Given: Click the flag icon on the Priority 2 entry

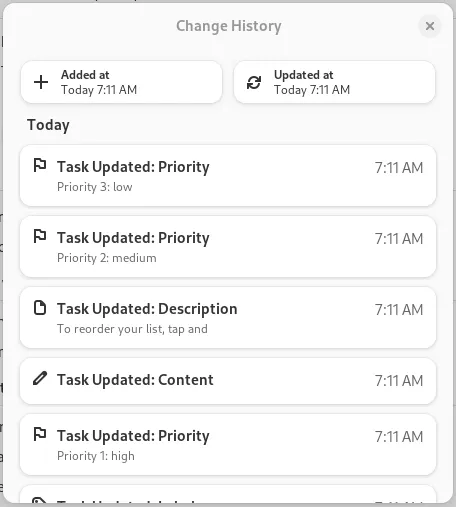Looking at the screenshot, I should (40, 236).
